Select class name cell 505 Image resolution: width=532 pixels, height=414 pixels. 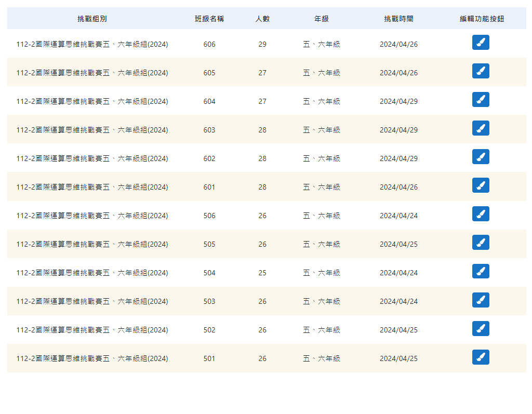[209, 244]
